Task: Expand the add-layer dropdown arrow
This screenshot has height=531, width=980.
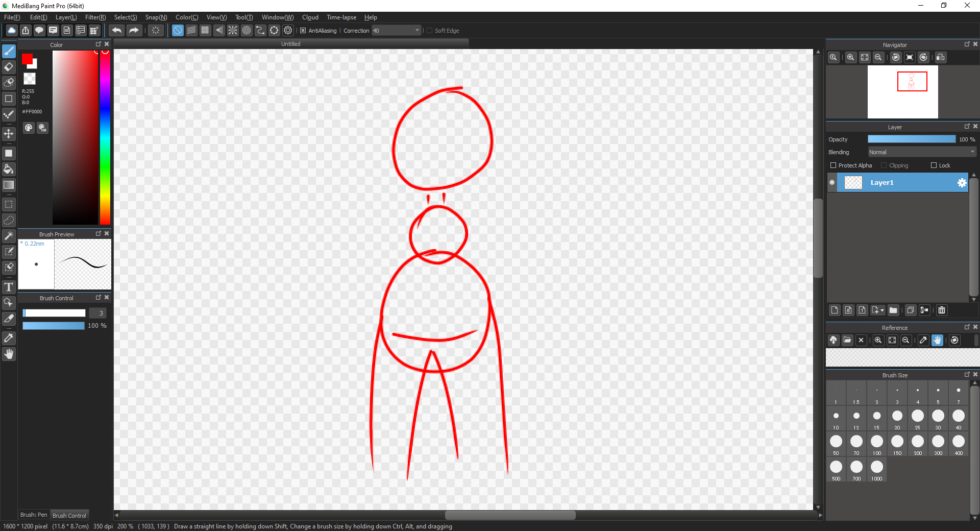Action: (x=882, y=310)
